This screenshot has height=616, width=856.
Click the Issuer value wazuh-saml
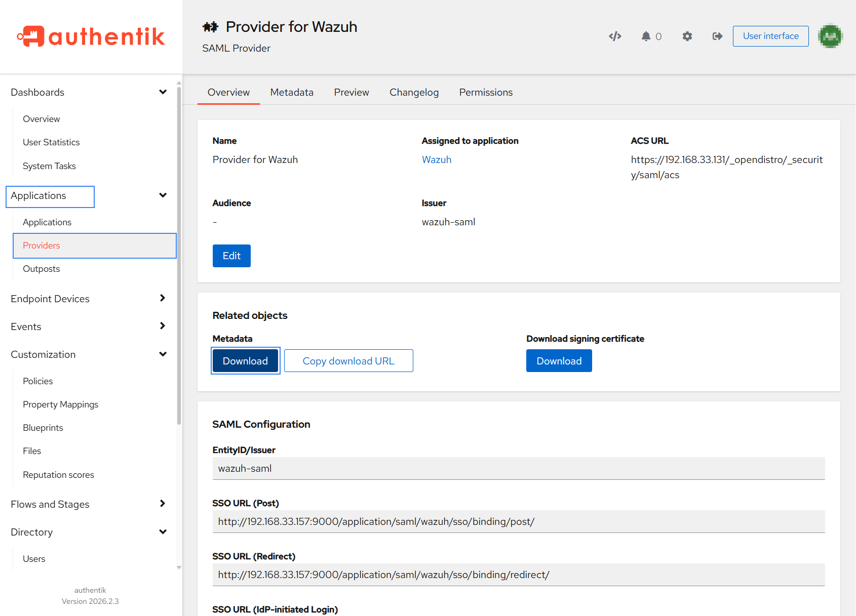448,222
